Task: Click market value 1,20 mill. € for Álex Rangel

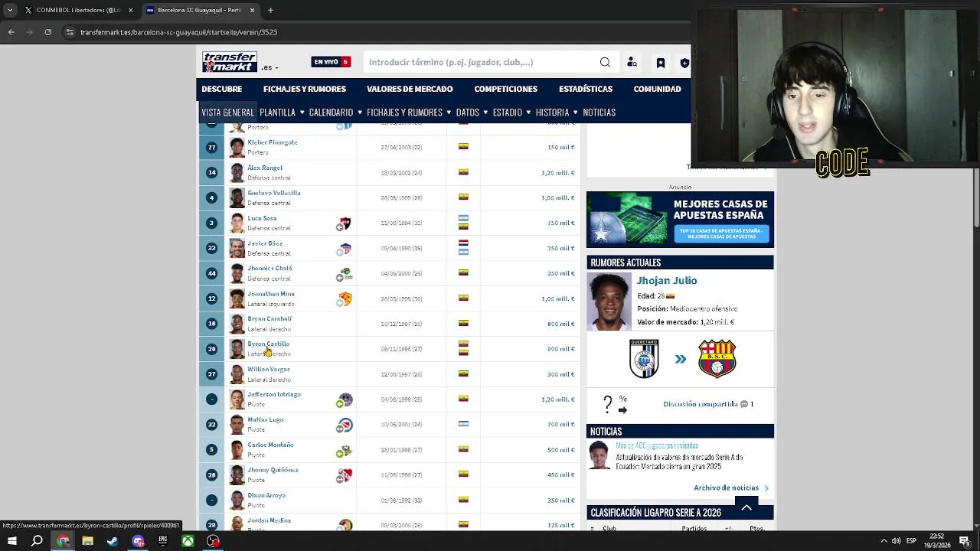Action: (558, 173)
